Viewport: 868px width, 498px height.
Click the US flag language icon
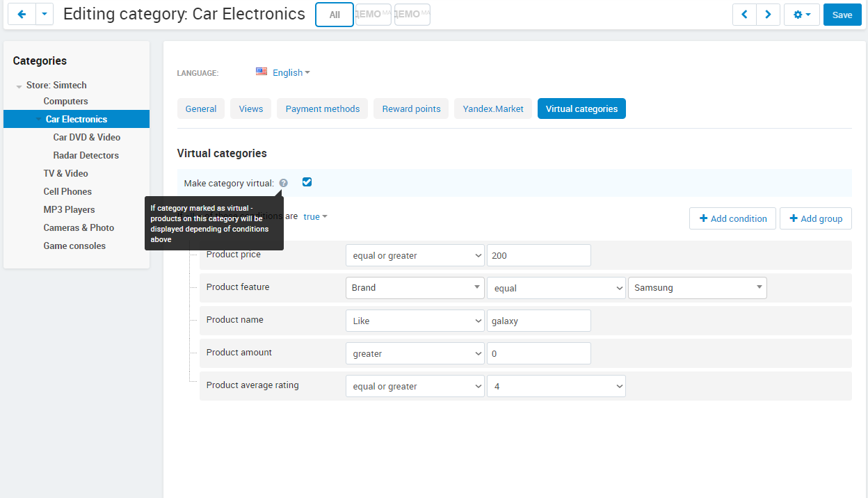(x=262, y=72)
